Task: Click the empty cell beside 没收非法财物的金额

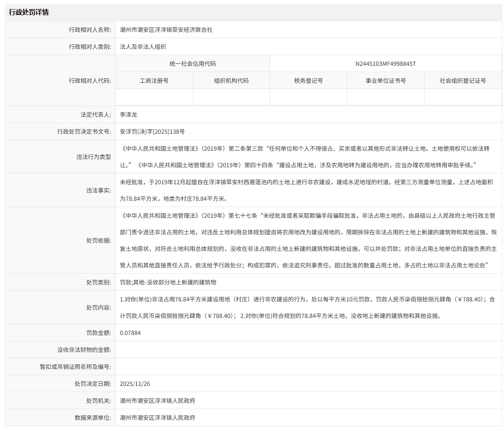Action: pos(308,350)
